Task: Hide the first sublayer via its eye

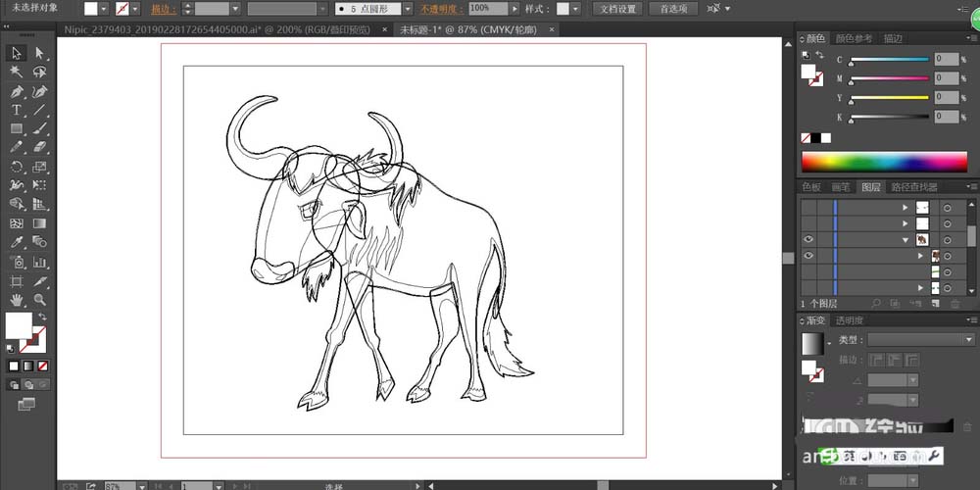Action: coord(808,256)
